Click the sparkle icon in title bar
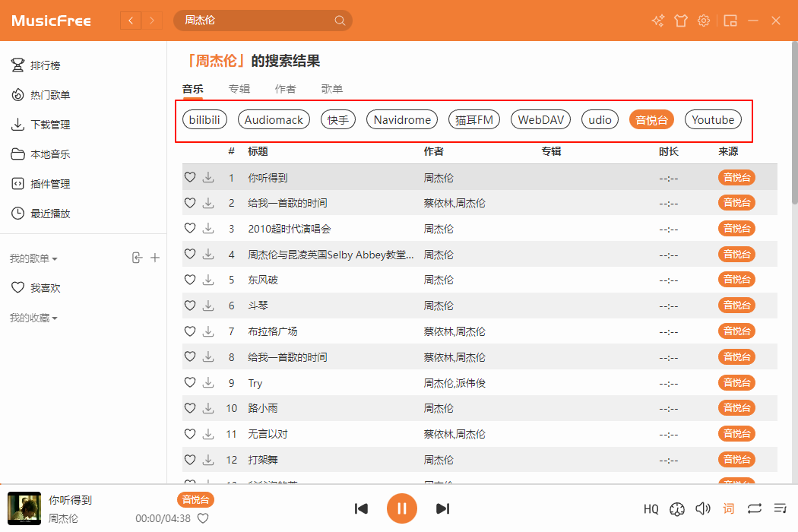 [x=658, y=21]
